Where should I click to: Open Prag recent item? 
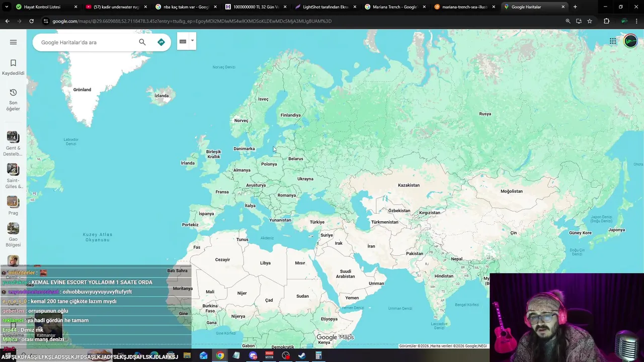pos(13,206)
